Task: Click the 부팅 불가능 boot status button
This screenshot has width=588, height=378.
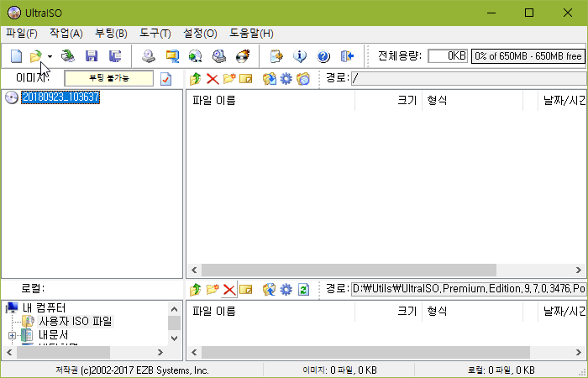Action: (x=108, y=78)
